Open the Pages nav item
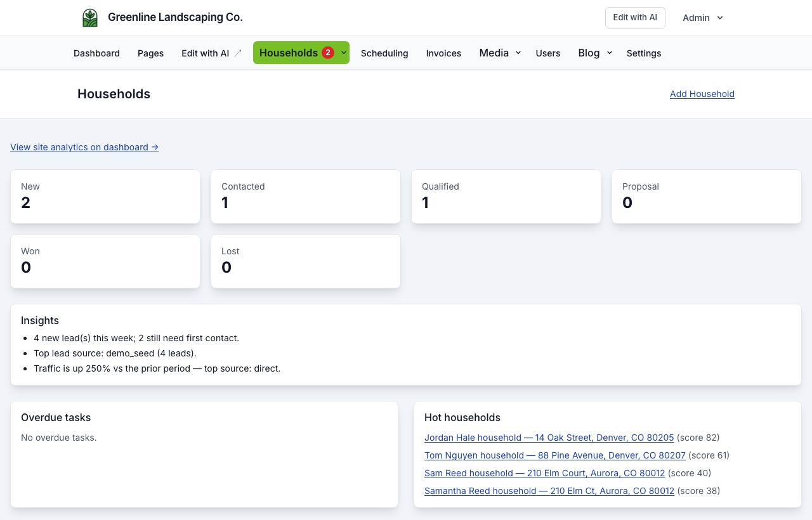The image size is (812, 520). (x=150, y=53)
